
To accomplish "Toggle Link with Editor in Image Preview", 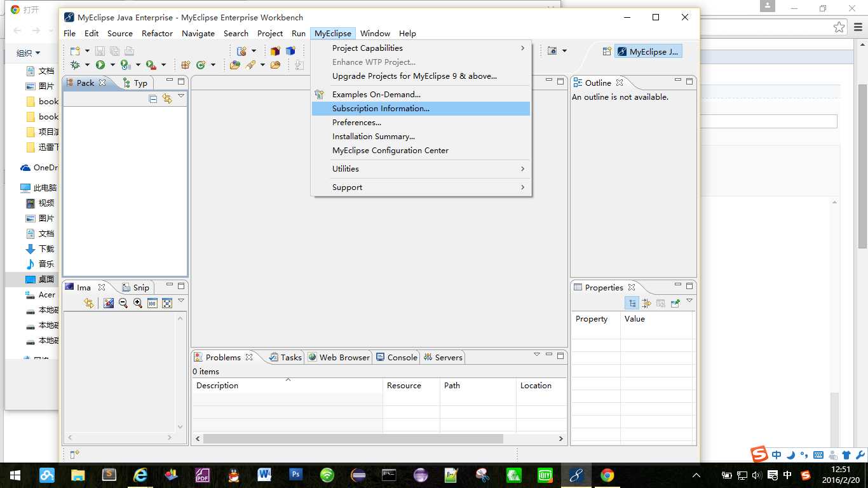I will click(x=89, y=303).
